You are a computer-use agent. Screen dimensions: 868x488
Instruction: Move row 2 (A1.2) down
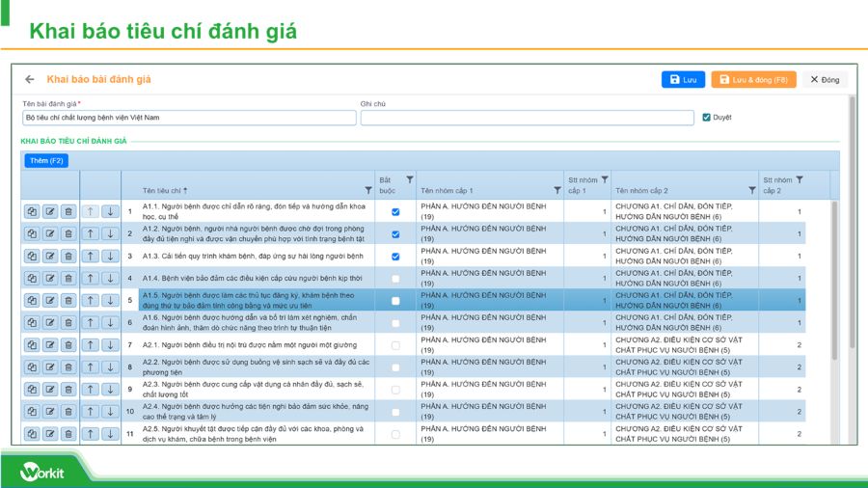(110, 233)
